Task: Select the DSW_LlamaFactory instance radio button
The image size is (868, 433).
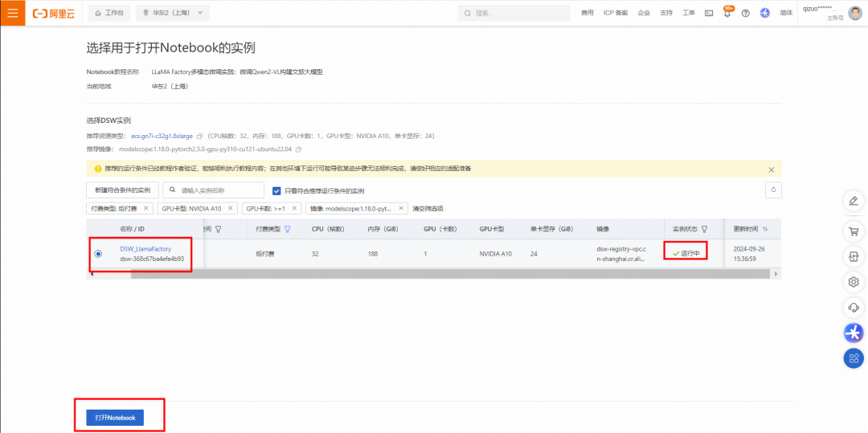Action: [98, 254]
